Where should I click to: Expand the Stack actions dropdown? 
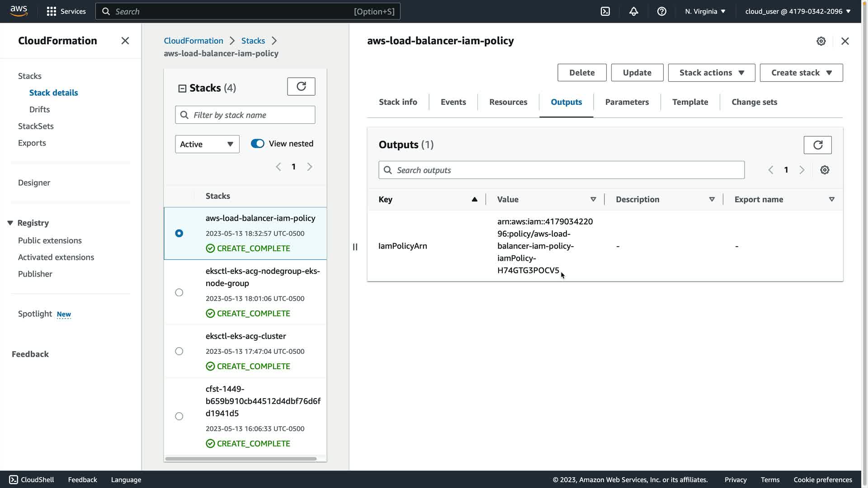coord(711,73)
